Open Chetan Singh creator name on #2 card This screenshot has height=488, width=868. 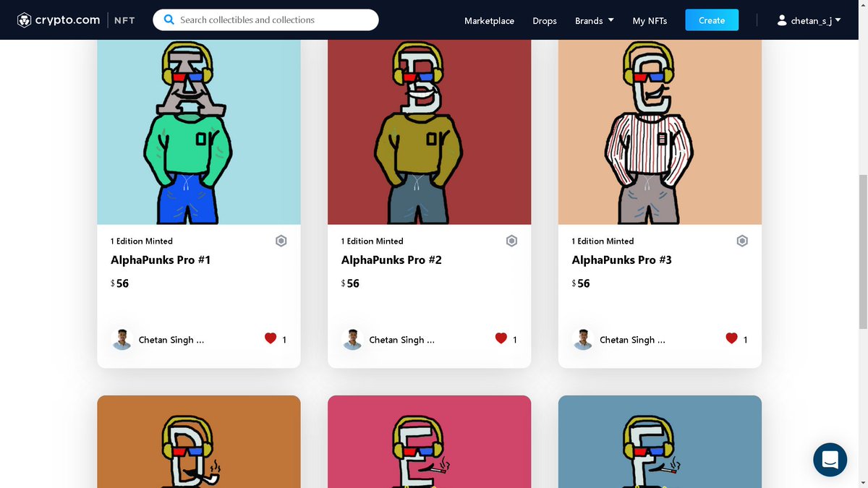coord(401,340)
